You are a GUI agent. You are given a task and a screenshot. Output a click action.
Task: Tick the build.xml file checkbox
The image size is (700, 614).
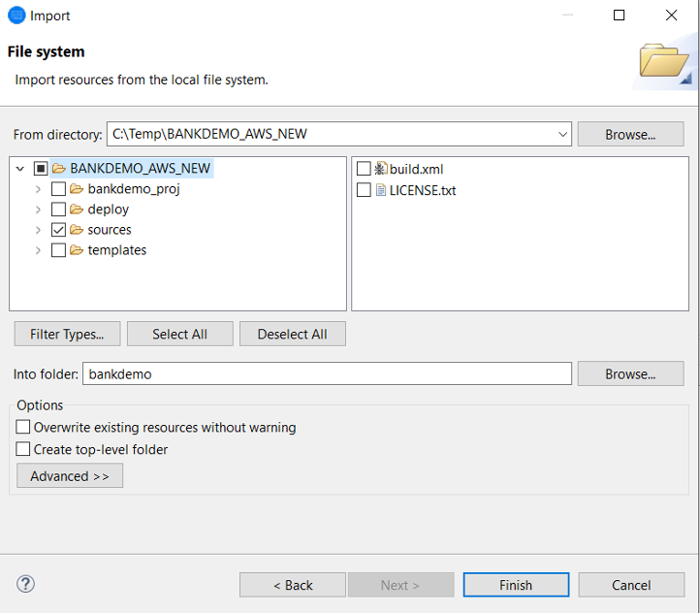click(x=364, y=169)
